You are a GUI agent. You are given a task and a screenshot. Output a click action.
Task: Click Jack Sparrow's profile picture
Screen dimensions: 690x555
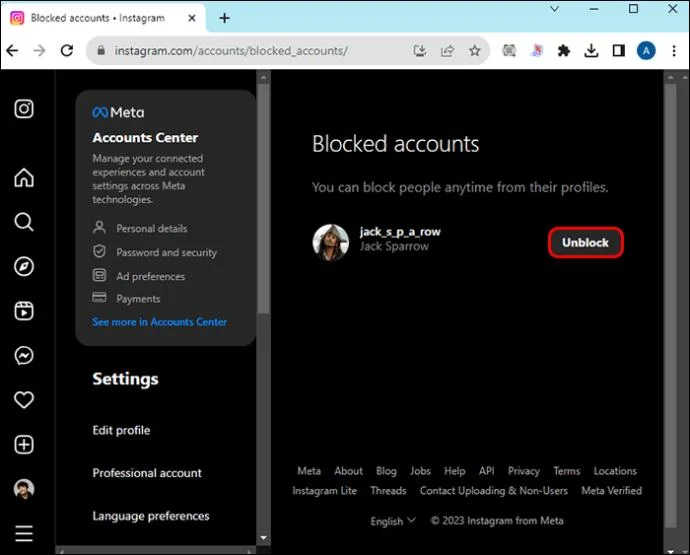pos(330,240)
